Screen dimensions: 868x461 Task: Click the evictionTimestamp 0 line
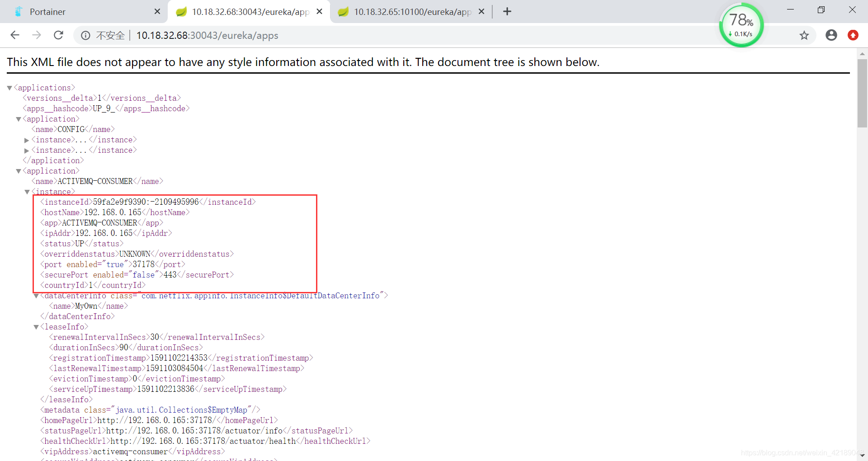(x=137, y=379)
